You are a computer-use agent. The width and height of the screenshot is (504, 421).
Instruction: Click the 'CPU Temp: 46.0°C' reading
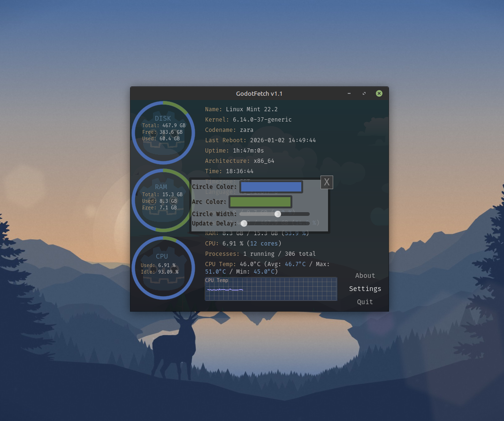pos(233,264)
